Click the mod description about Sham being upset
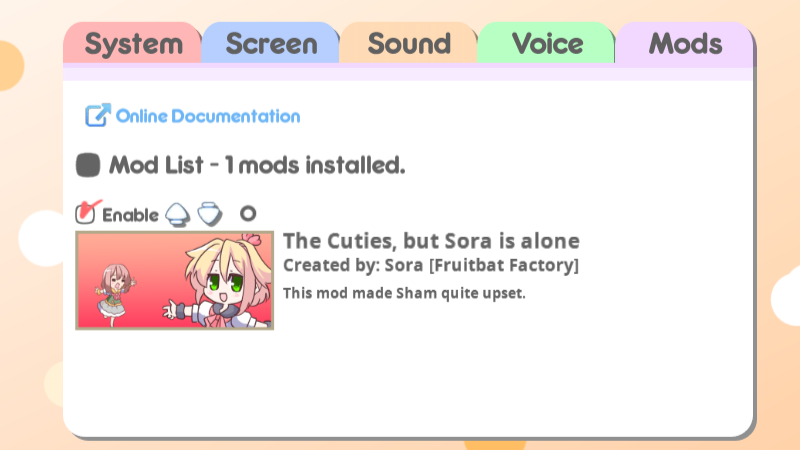The image size is (800, 450). click(404, 293)
